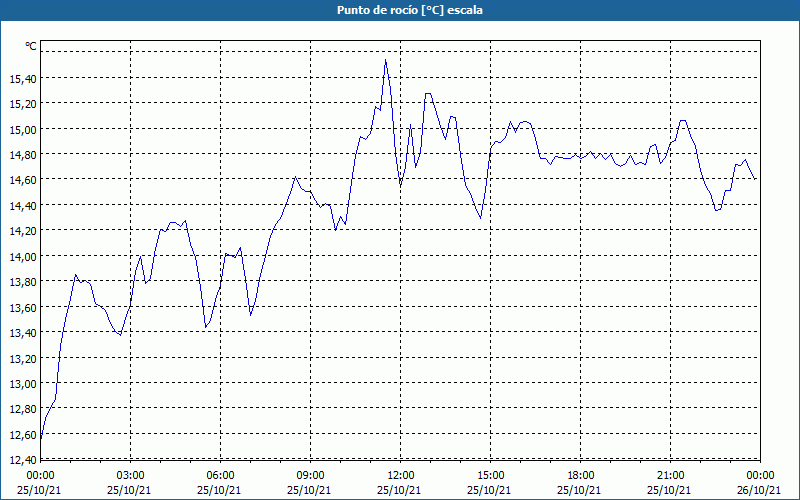Click the curve's starting point at 00:00
Image resolution: width=800 pixels, height=500 pixels.
tap(41, 438)
